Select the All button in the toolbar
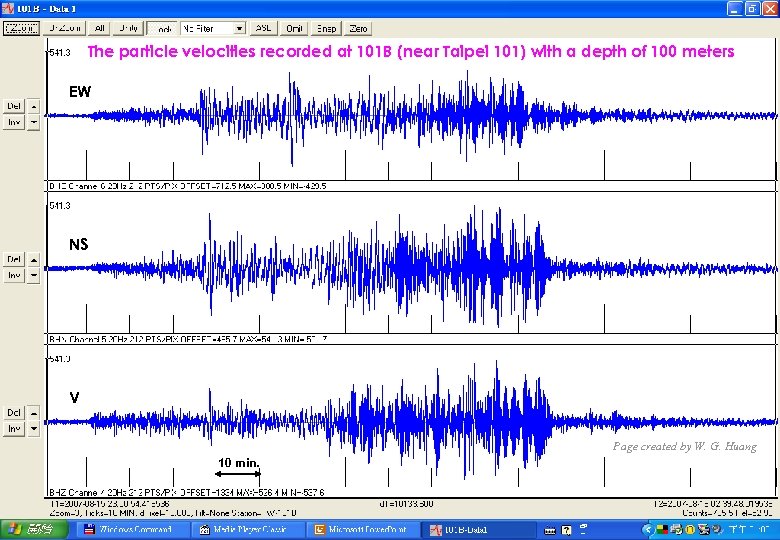This screenshot has width=780, height=540. tap(99, 28)
